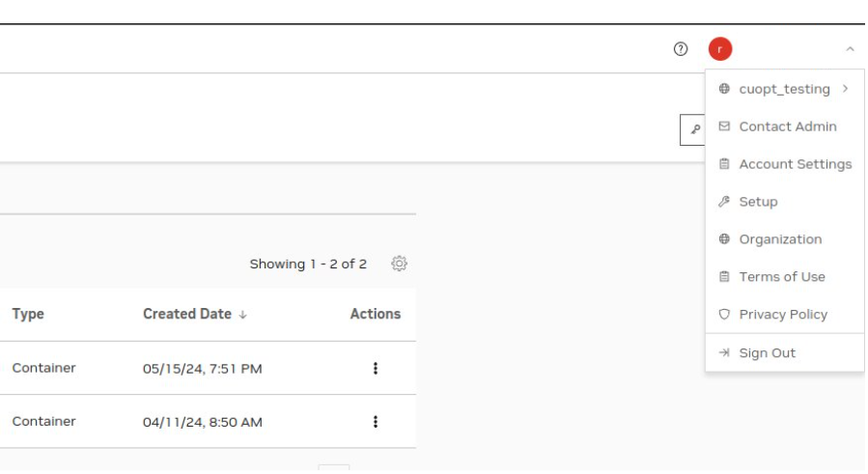Open actions menu for 05/15/24 container
Viewport: 868px width, 474px height.
(x=376, y=368)
